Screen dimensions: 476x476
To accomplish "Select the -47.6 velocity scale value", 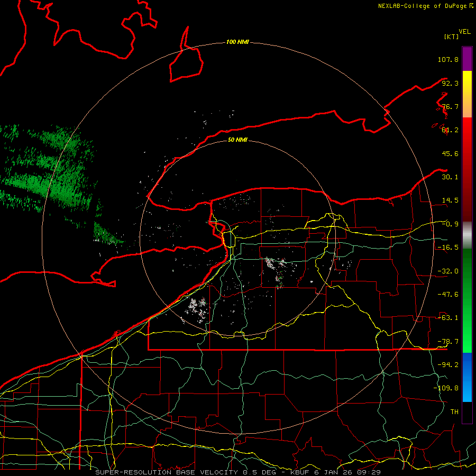I will (x=448, y=295).
